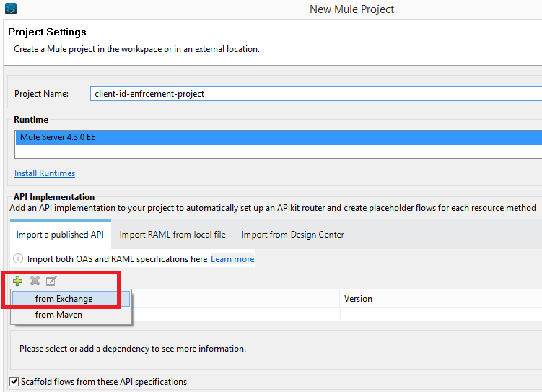Follow the Learn more link

[x=232, y=259]
